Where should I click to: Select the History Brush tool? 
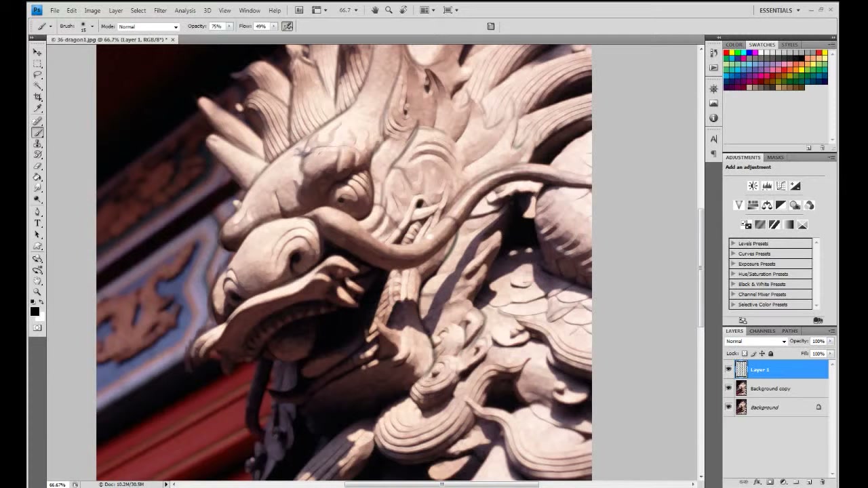point(37,154)
